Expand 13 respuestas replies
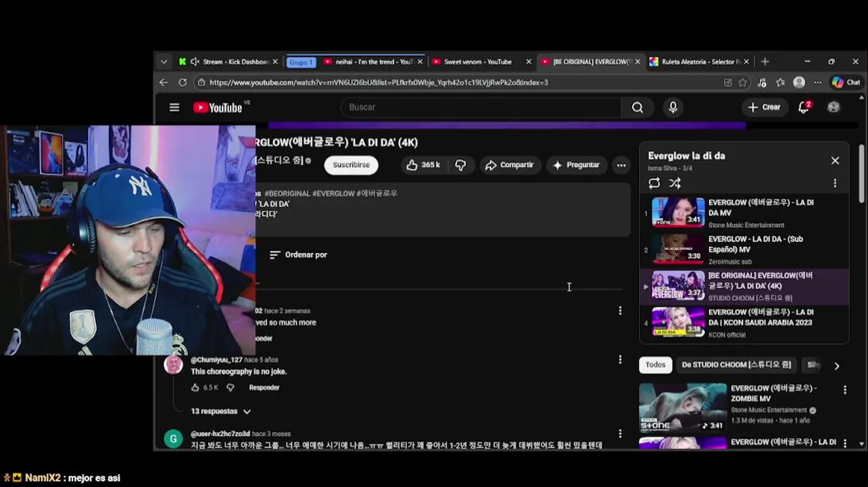The height and width of the screenshot is (487, 868). point(221,411)
